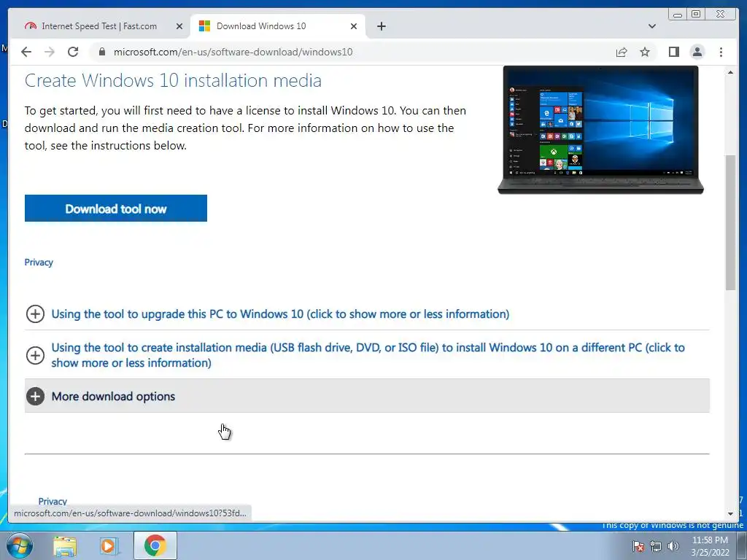Viewport: 747px width, 560px height.
Task: Click the vertical scrollbar thumb
Action: 730,222
